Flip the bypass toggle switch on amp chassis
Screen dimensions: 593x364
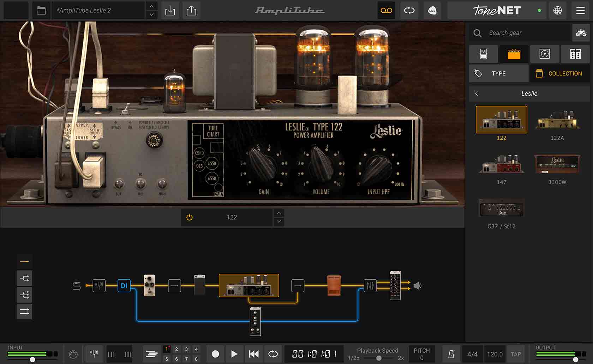pos(125,109)
